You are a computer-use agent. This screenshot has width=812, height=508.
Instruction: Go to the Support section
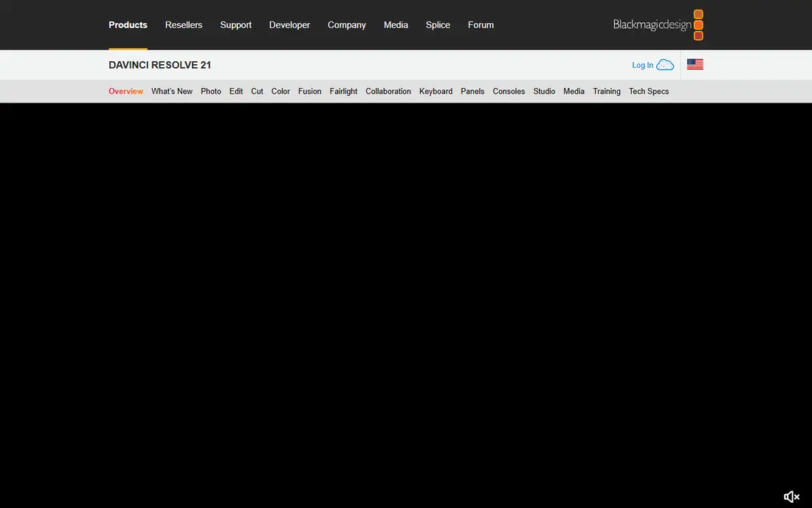point(235,25)
